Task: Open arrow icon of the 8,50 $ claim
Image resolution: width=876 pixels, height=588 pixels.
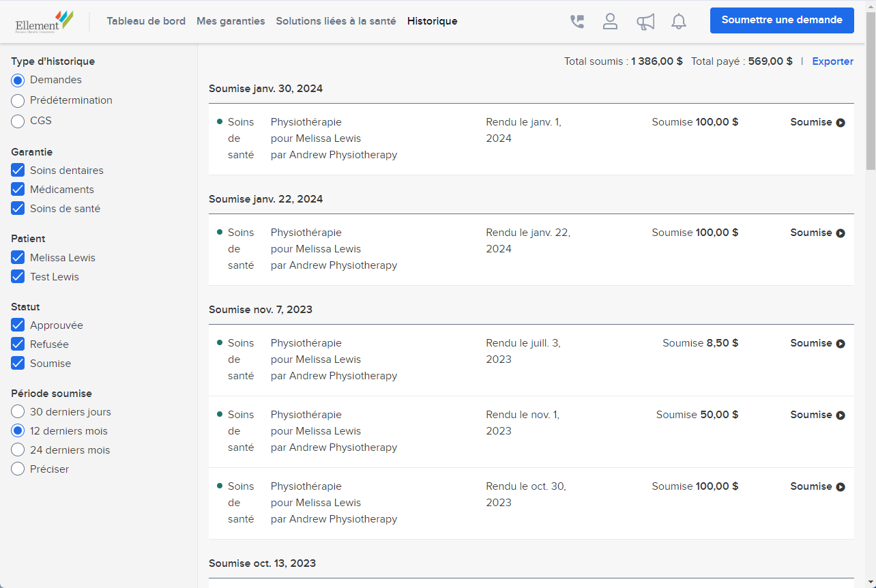Action: coord(841,344)
